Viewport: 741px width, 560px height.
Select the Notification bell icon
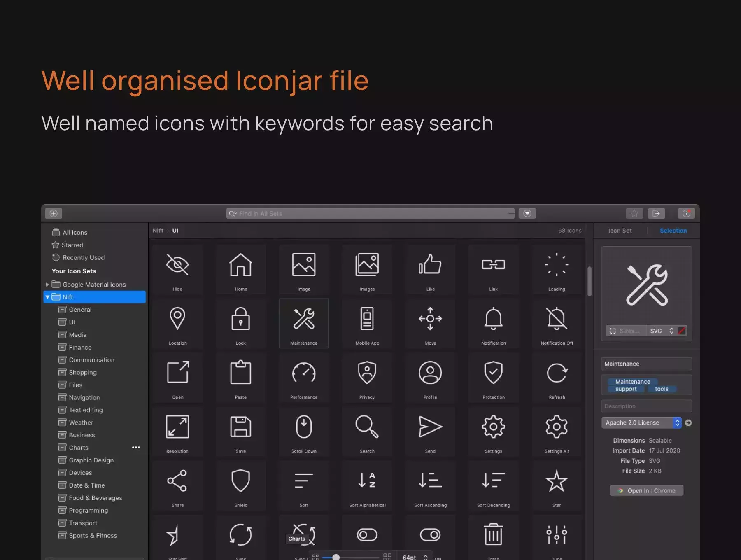[x=494, y=324]
